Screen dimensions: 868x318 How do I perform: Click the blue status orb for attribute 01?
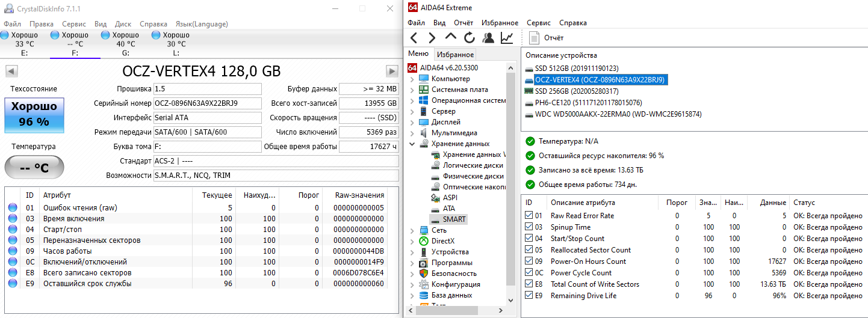pyautogui.click(x=13, y=208)
